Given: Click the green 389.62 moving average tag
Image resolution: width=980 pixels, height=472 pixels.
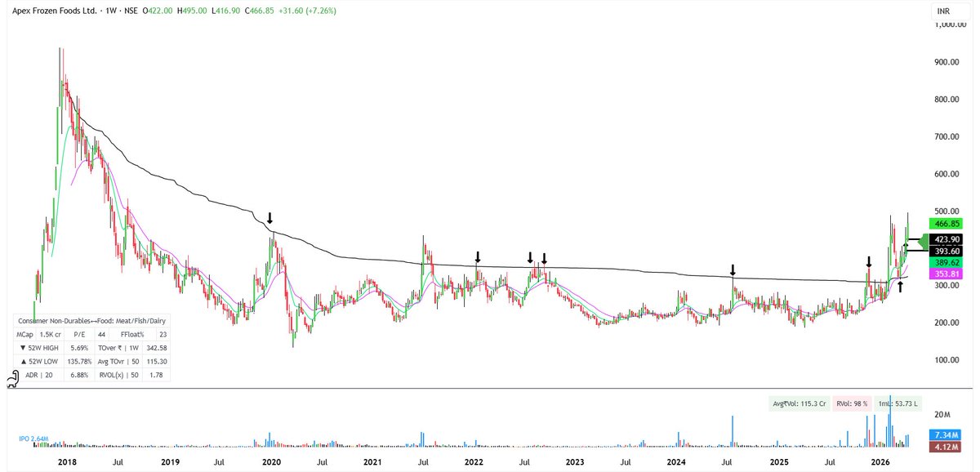Looking at the screenshot, I should click(947, 262).
